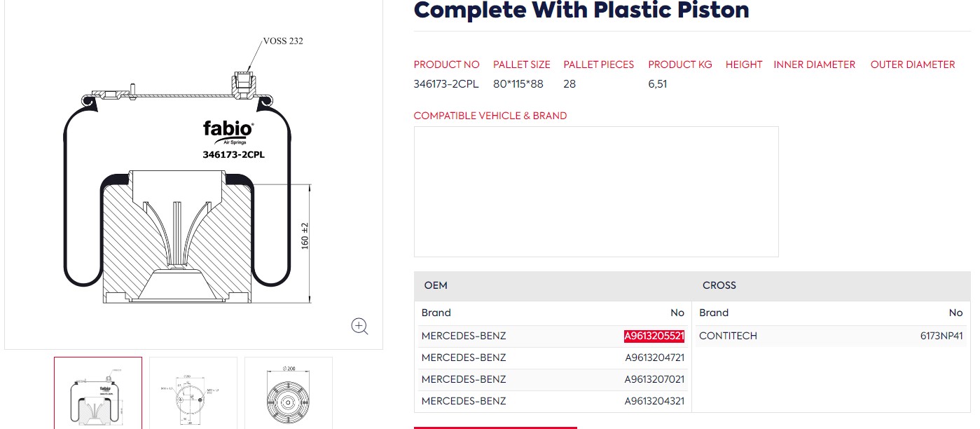
Task: Open the image zoom magnifier icon
Action: (x=359, y=326)
